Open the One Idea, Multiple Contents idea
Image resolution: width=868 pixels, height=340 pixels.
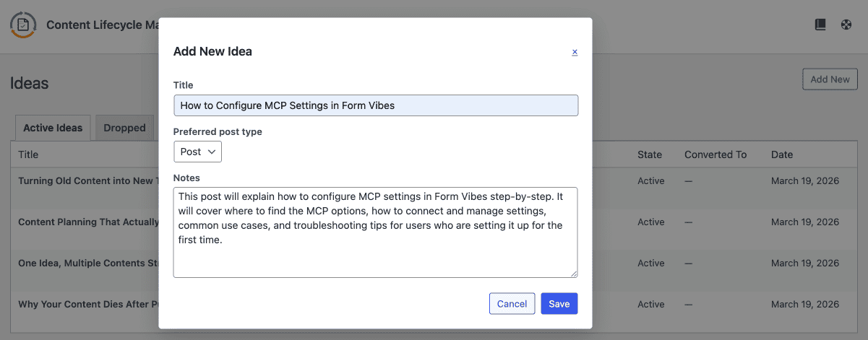pos(87,263)
